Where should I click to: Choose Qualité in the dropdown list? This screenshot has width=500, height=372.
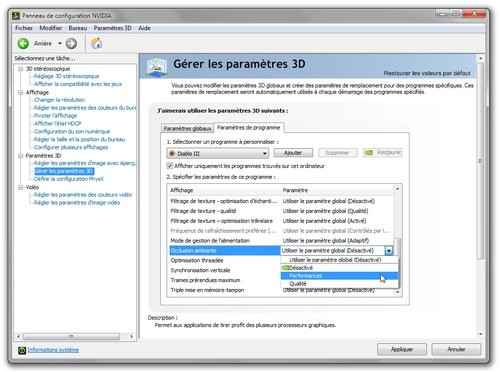point(340,284)
